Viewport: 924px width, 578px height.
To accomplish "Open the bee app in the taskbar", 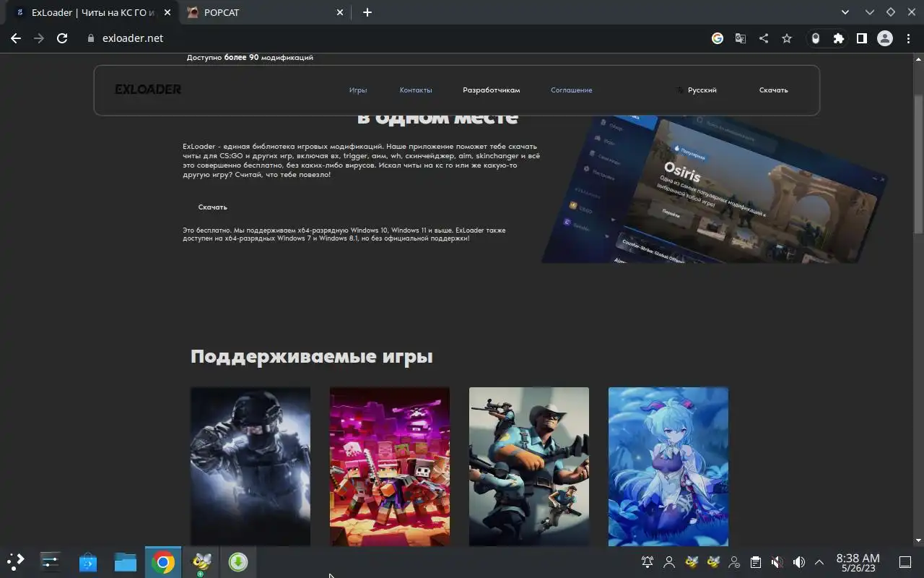I will pos(201,561).
